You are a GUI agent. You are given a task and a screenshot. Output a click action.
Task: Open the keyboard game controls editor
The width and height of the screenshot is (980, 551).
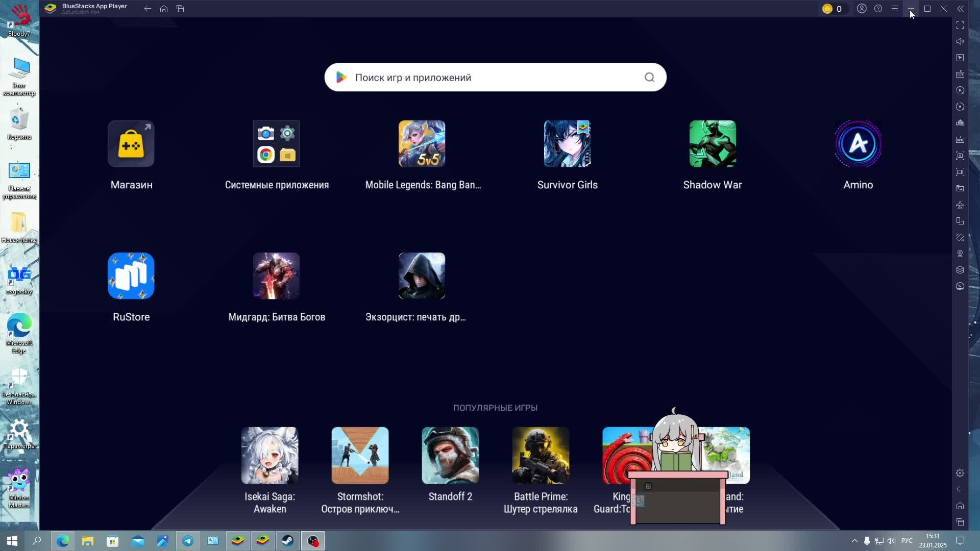click(x=960, y=74)
